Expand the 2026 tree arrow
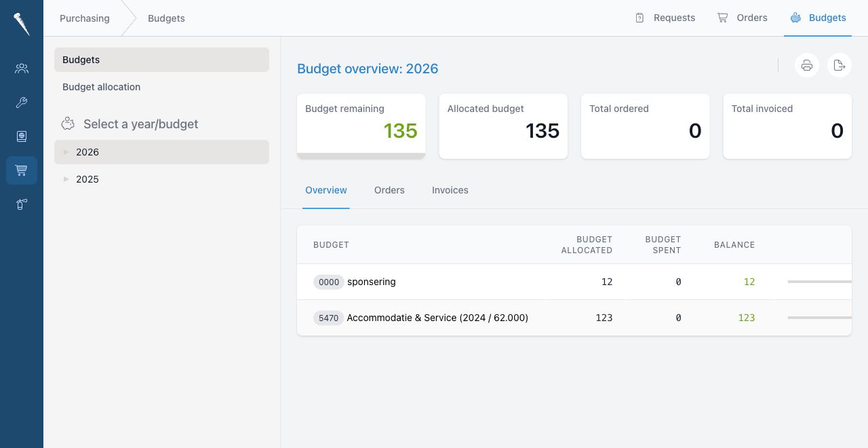The width and height of the screenshot is (868, 448). 66,152
